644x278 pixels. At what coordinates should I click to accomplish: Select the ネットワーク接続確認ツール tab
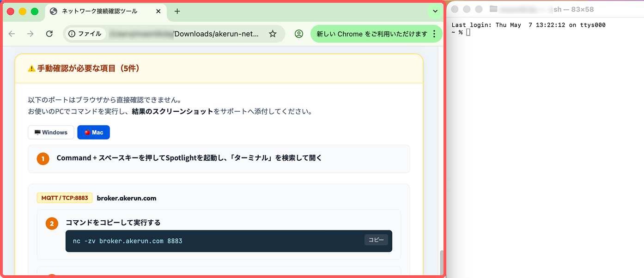click(106, 12)
